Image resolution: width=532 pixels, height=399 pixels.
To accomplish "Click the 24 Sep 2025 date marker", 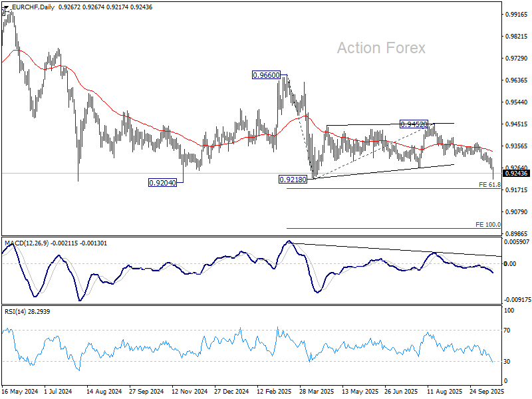I will click(x=487, y=391).
